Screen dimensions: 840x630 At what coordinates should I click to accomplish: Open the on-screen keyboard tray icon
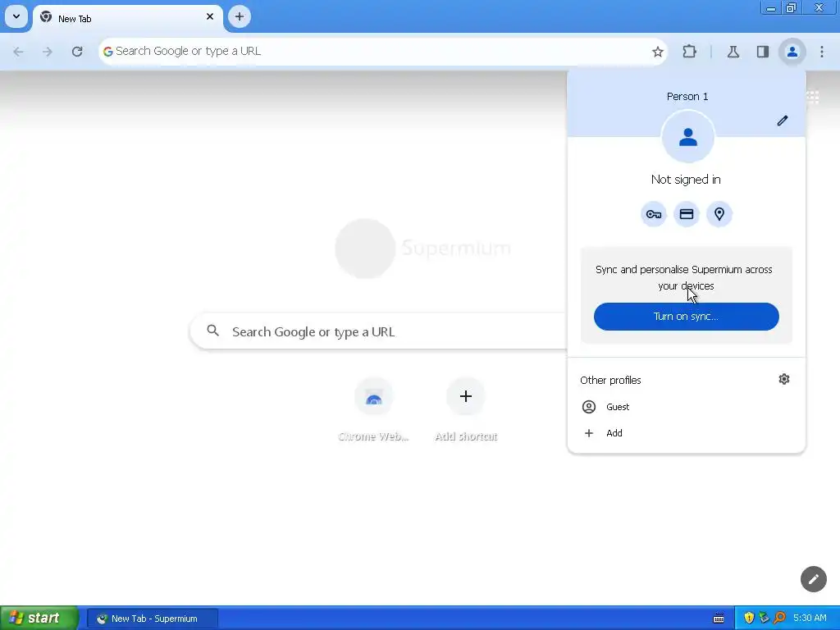tap(719, 619)
